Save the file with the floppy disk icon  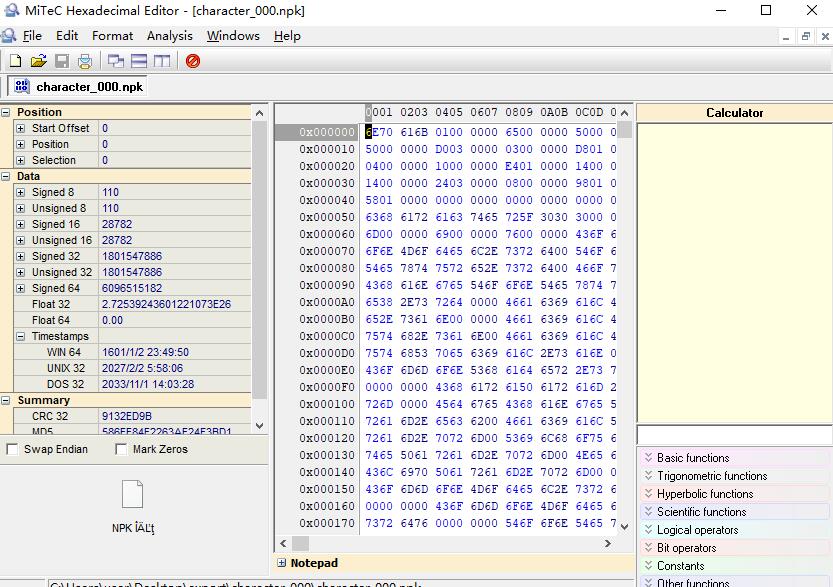[x=62, y=61]
